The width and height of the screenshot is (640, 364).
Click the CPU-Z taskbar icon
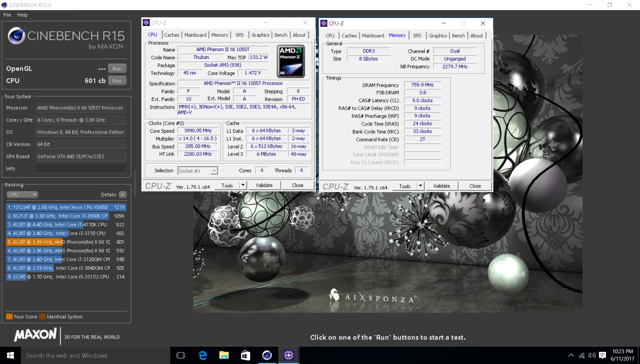pos(288,355)
